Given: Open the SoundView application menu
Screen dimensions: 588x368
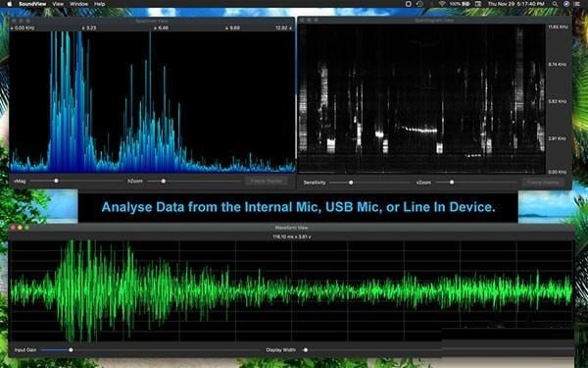Looking at the screenshot, I should 32,4.
